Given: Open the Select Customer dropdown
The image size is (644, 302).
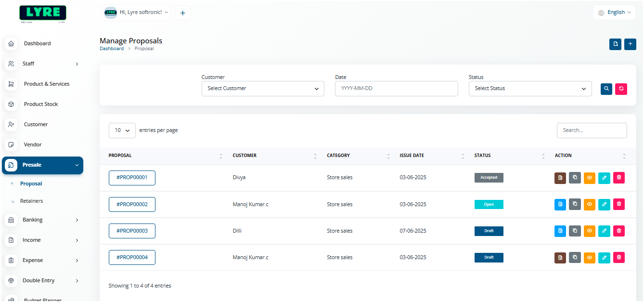Looking at the screenshot, I should (263, 89).
